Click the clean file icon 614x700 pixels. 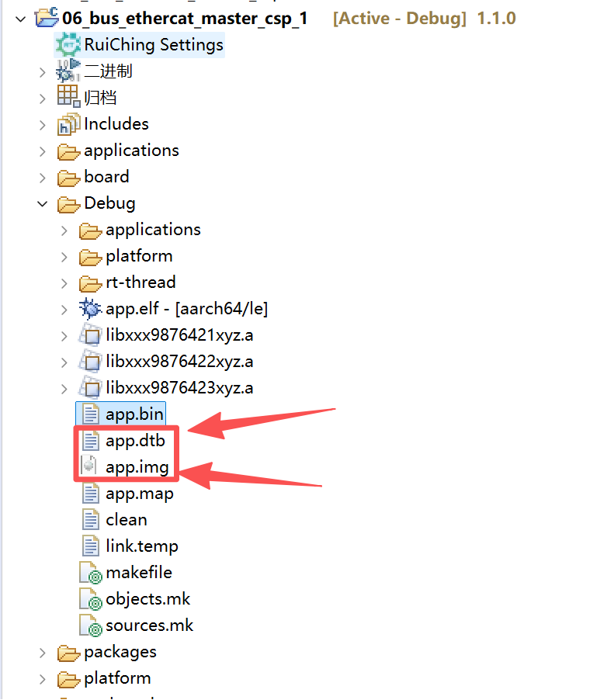91,519
